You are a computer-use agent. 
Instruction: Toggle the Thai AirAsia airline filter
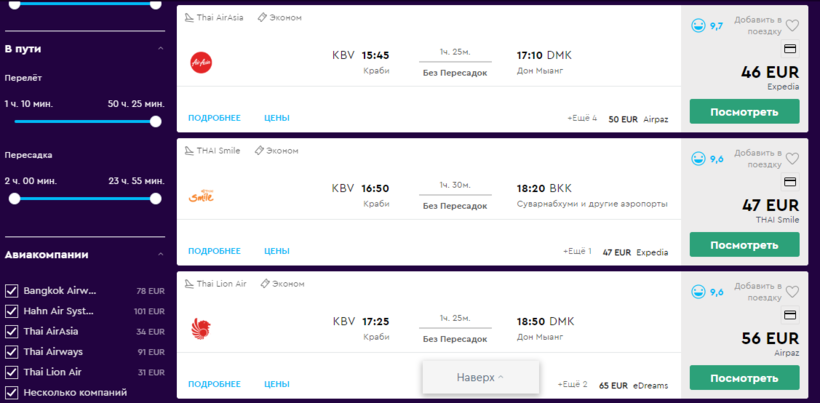point(12,332)
